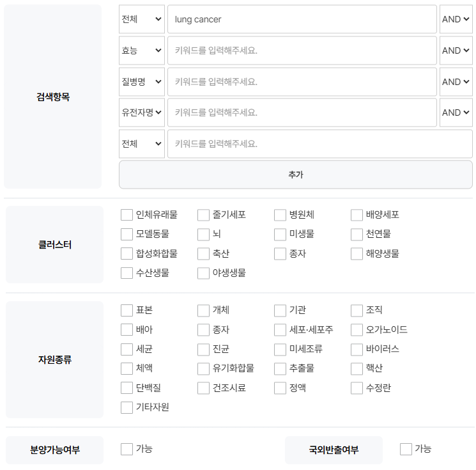Check the 뇌 cluster checkbox
Image resolution: width=476 pixels, height=470 pixels.
click(x=203, y=234)
